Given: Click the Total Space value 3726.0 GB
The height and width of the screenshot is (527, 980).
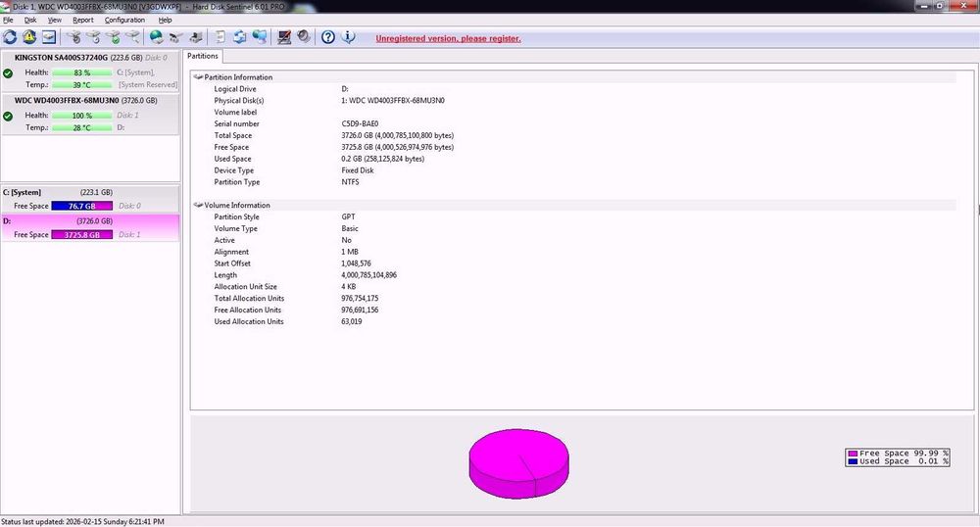Looking at the screenshot, I should pyautogui.click(x=398, y=135).
